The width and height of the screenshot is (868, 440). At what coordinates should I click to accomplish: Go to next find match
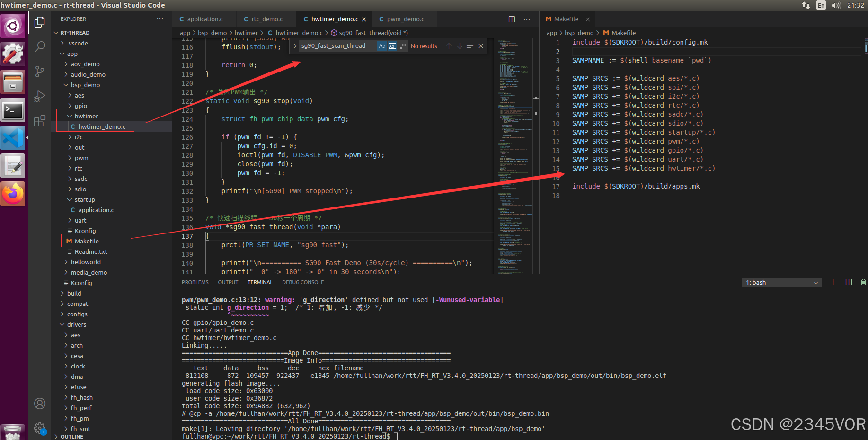point(460,46)
